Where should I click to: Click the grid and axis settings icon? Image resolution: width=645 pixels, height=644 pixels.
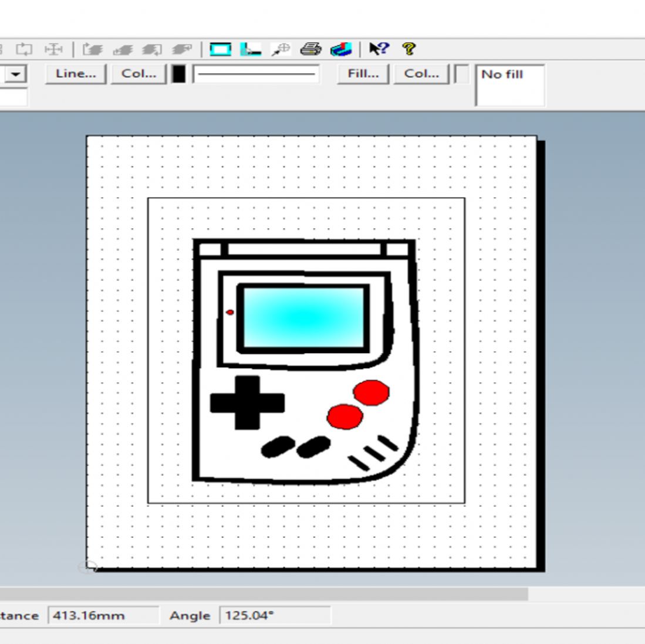pos(251,49)
